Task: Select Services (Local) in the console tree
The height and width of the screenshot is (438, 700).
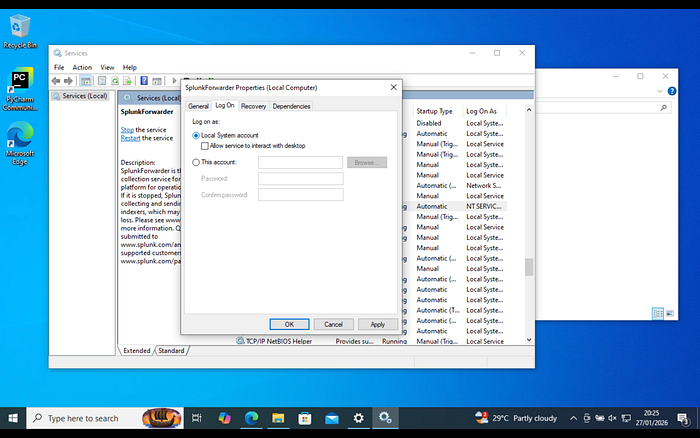Action: [80, 96]
